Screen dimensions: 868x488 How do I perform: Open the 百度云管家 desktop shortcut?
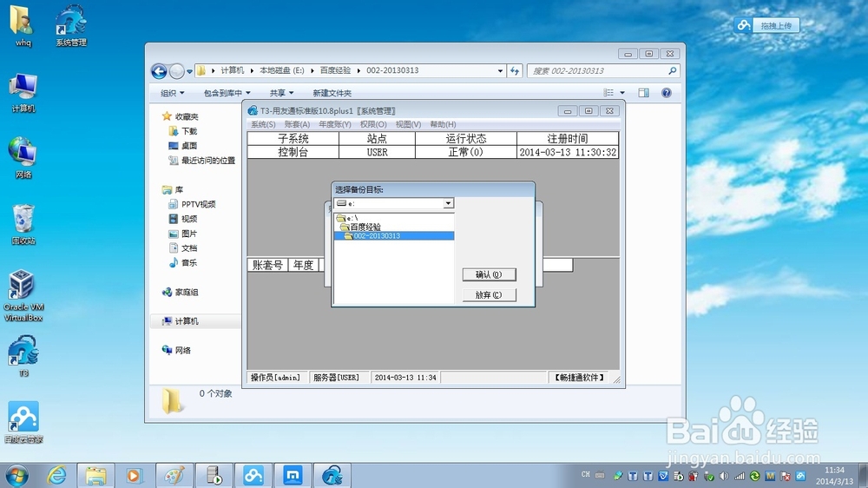point(23,422)
